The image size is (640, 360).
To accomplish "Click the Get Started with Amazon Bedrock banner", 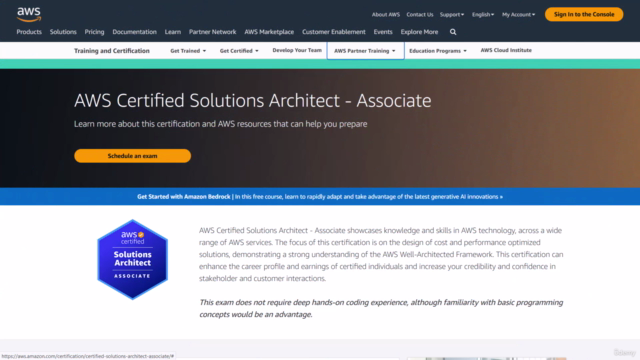I will click(320, 197).
